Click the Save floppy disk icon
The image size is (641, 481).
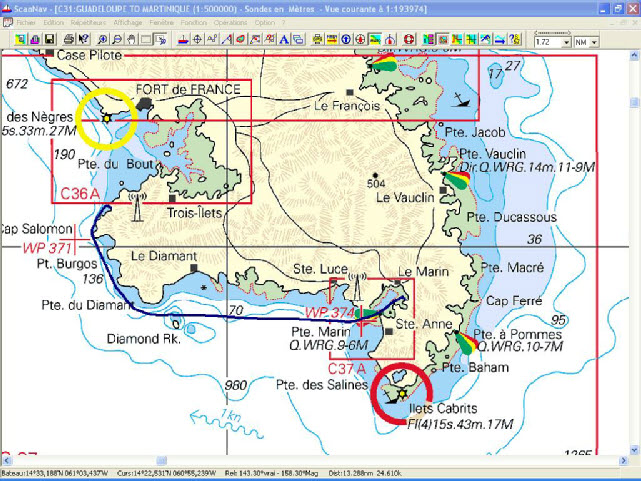[49, 41]
